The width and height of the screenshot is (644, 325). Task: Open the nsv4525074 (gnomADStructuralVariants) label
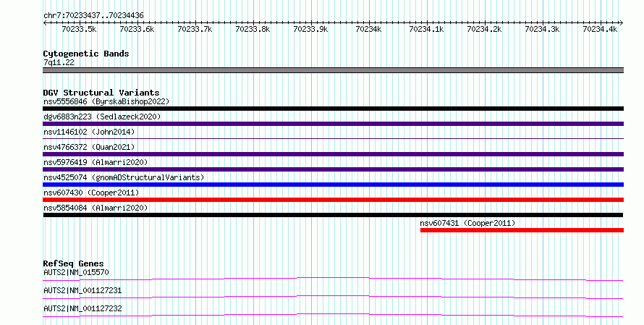tap(124, 177)
